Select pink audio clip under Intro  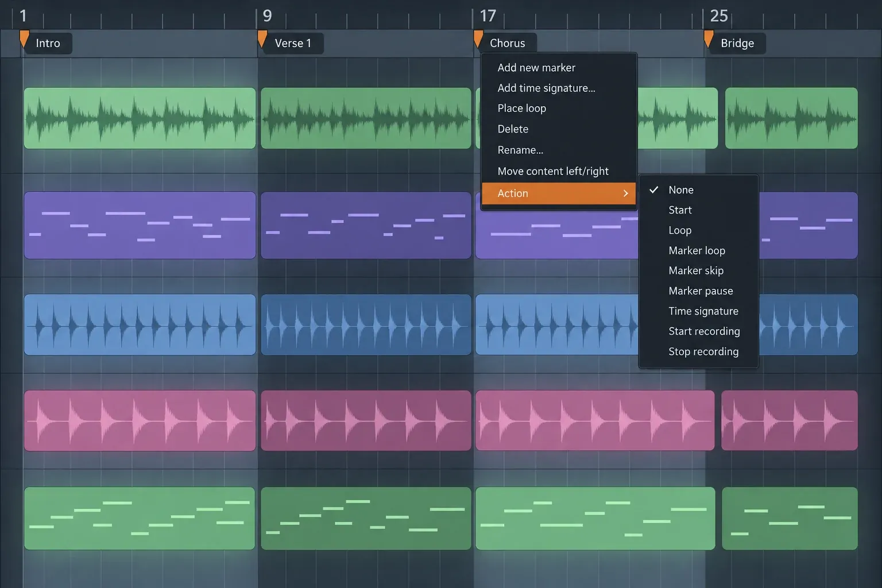(x=140, y=420)
